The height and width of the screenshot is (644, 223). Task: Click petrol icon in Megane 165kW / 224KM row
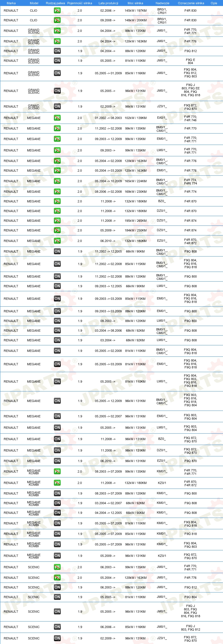(57, 181)
